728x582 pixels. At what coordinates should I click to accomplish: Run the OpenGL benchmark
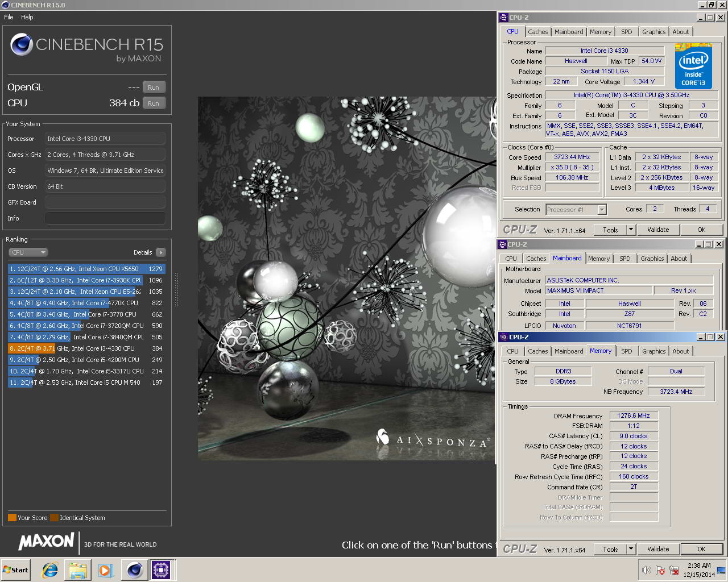pos(154,88)
